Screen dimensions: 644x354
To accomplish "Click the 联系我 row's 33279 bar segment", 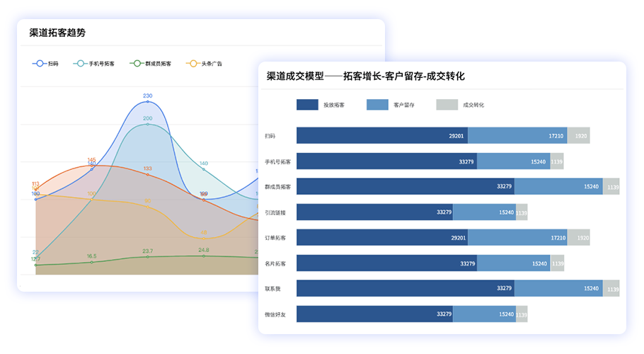I will tap(405, 288).
